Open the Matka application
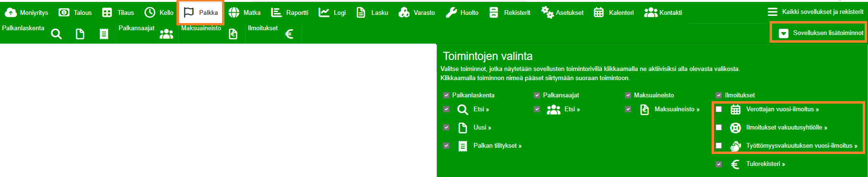868x177 pixels. [245, 12]
